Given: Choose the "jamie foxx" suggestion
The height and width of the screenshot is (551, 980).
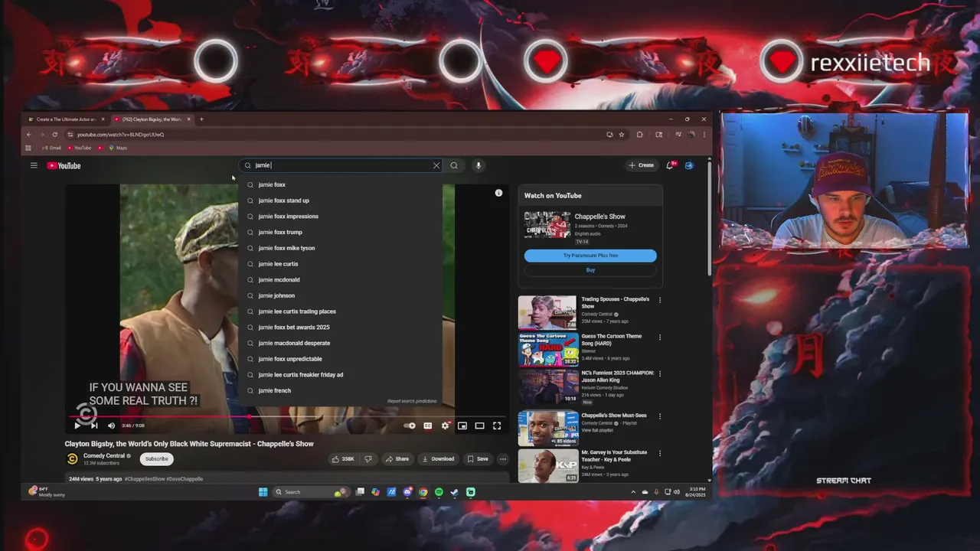Looking at the screenshot, I should [341, 184].
